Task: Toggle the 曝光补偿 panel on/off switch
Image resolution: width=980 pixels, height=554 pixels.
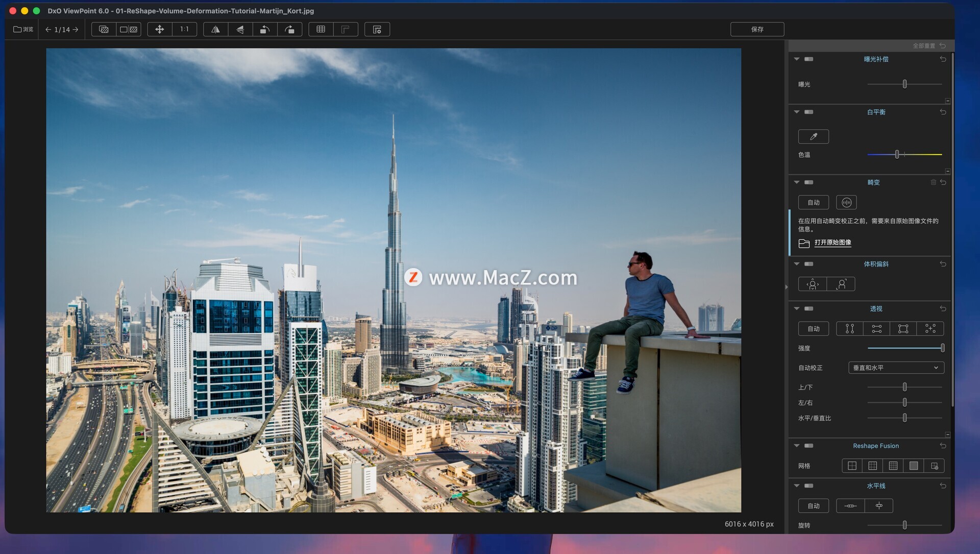Action: [x=808, y=59]
